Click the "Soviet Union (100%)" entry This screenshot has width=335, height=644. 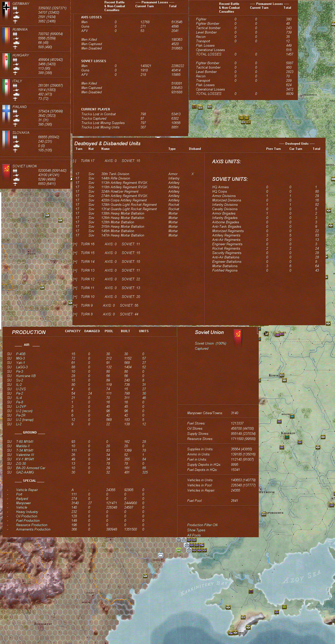point(210,344)
